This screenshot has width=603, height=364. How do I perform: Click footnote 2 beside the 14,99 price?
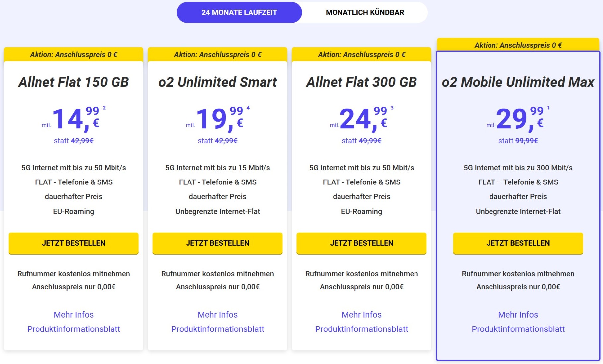tap(104, 108)
